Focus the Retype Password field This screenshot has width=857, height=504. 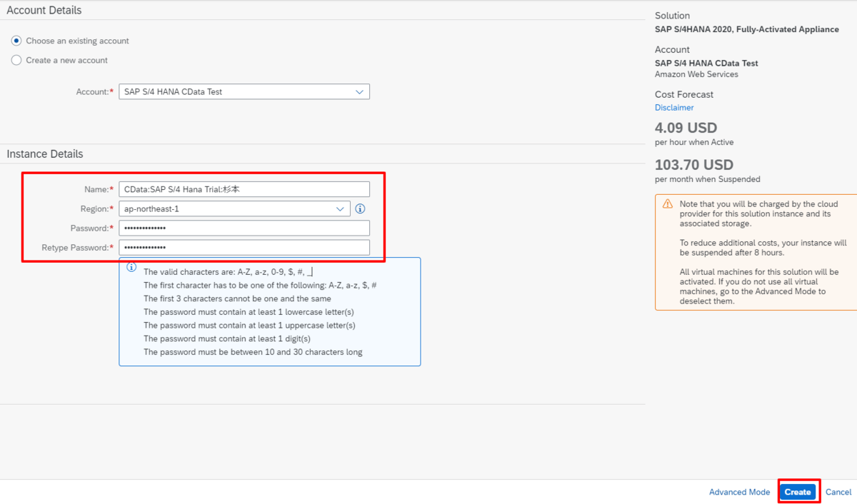point(244,248)
